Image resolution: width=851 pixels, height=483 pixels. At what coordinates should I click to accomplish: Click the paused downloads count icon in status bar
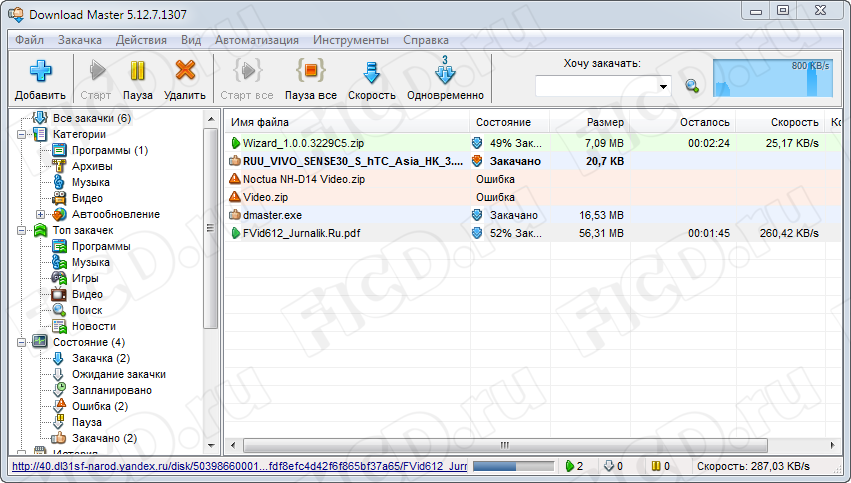(x=656, y=466)
